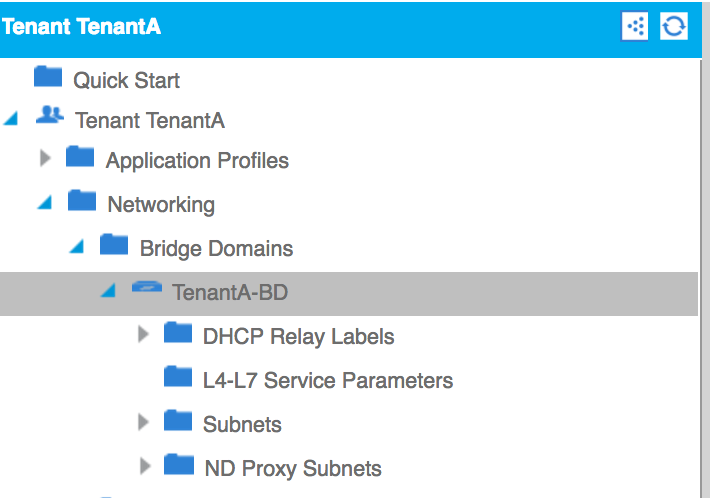Select the Quick Start tree item
This screenshot has height=498, width=710.
pos(126,79)
